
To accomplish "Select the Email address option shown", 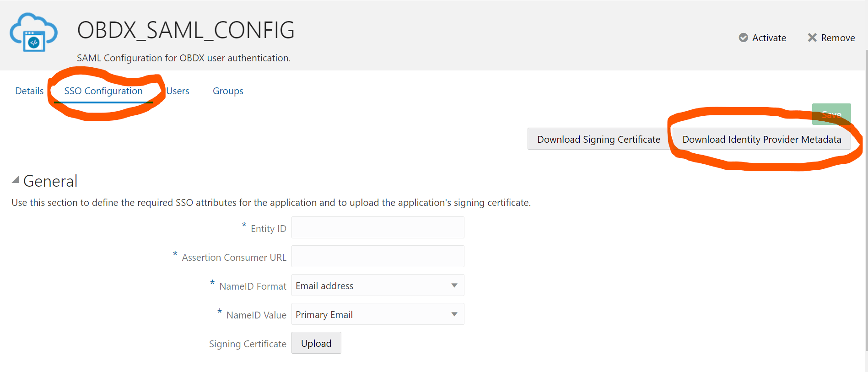I will click(324, 285).
